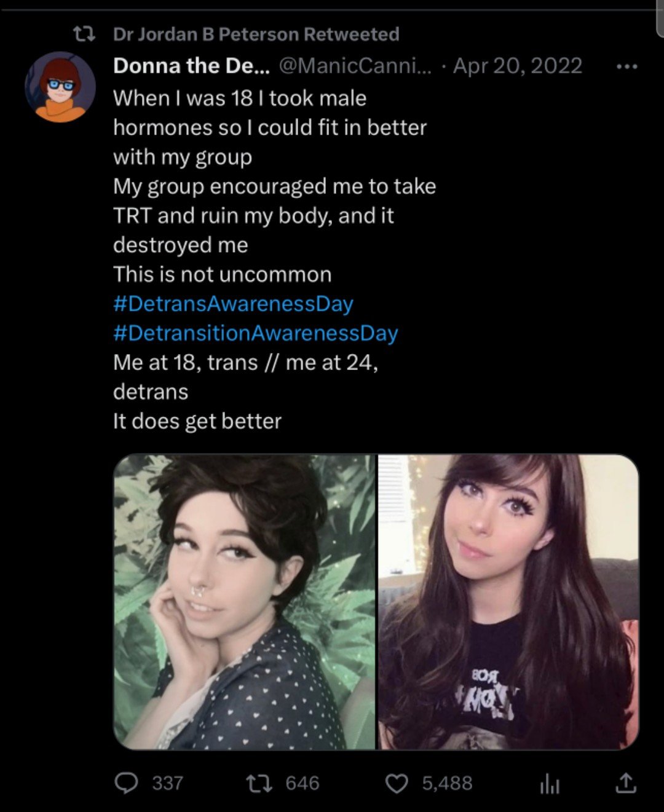View the 5,488 likes count
This screenshot has width=664, height=812.
coord(447,783)
